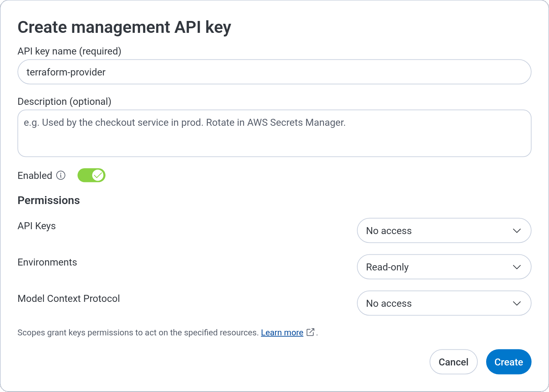The image size is (549, 392).
Task: Click the 'Permissions' section heading
Action: pyautogui.click(x=49, y=200)
